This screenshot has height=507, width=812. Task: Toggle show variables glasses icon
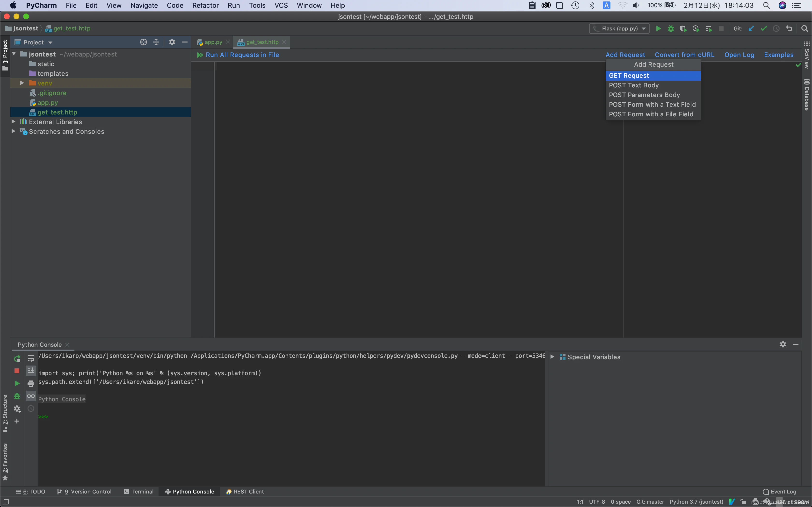tap(31, 396)
